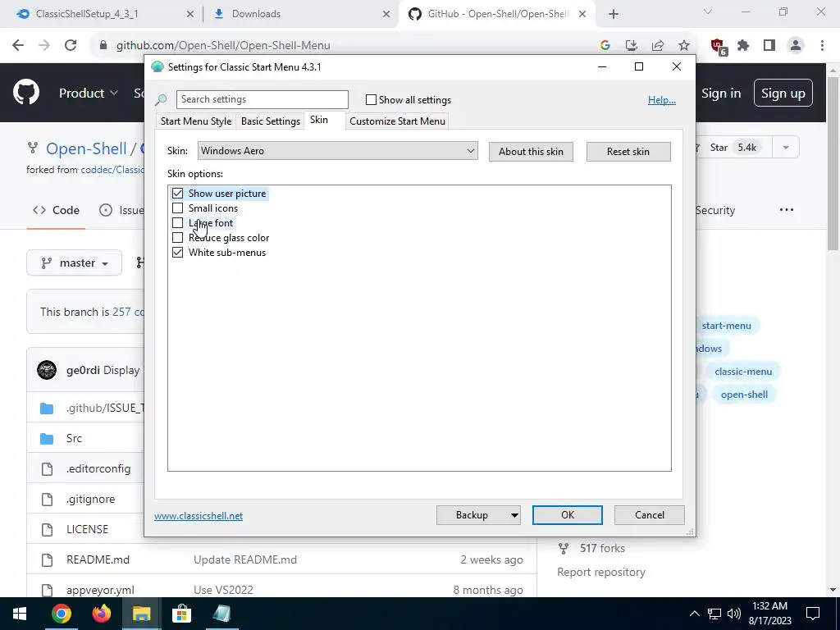840x630 pixels.
Task: Click the Google icon in address bar
Action: (605, 46)
